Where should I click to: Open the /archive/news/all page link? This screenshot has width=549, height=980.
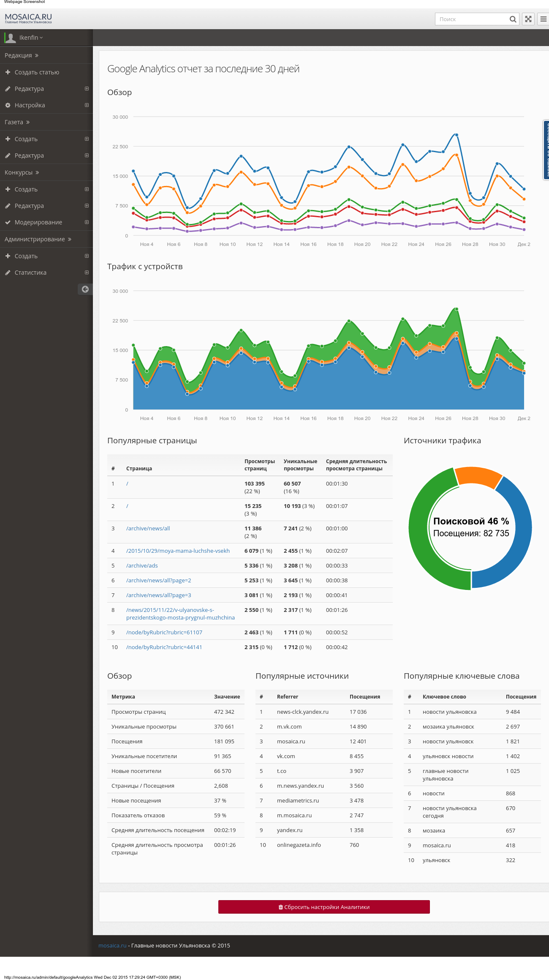(148, 528)
